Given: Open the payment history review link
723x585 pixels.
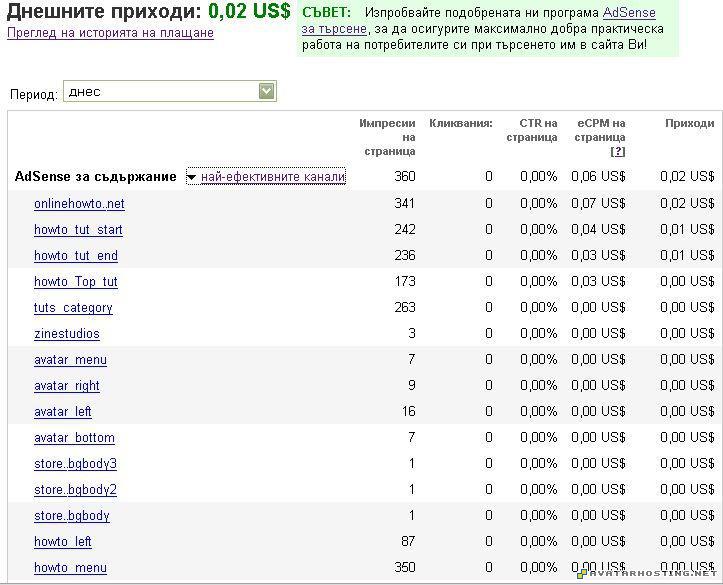Looking at the screenshot, I should tap(110, 33).
